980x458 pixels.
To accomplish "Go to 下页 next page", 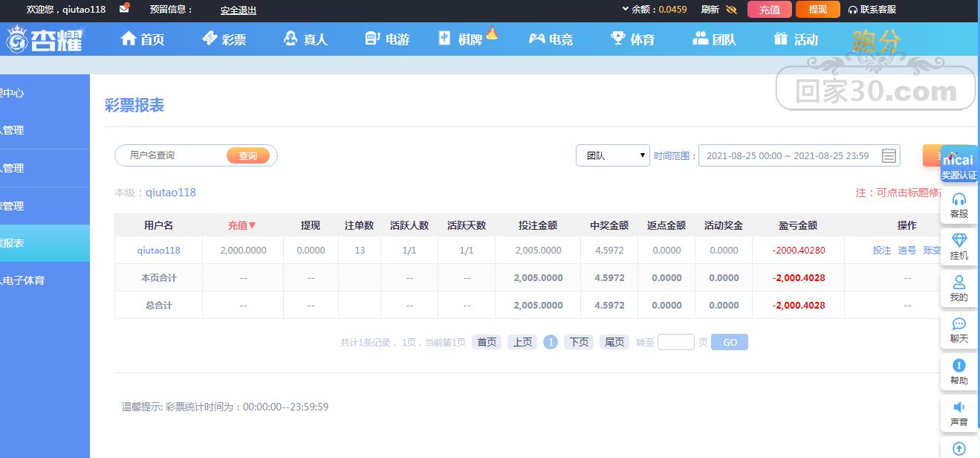I will point(579,342).
